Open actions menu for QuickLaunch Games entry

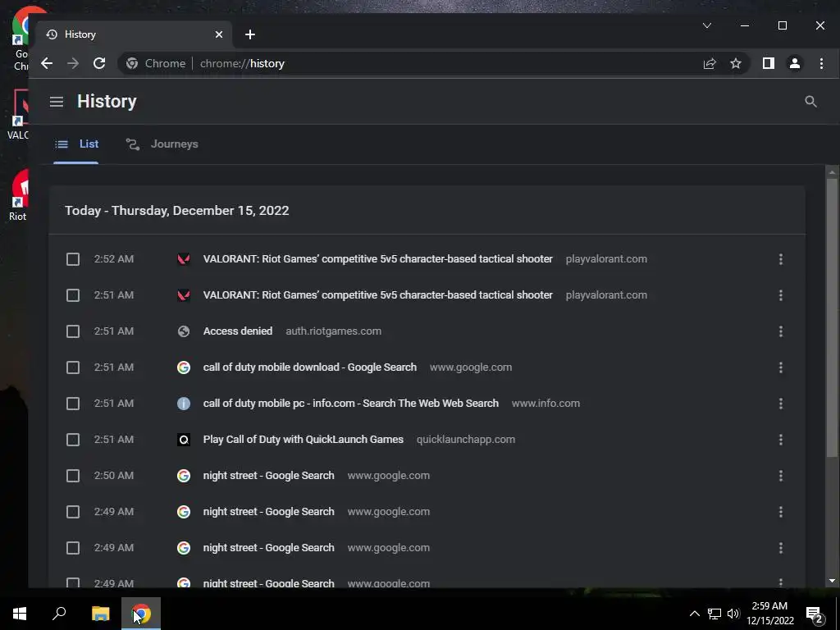click(x=781, y=440)
